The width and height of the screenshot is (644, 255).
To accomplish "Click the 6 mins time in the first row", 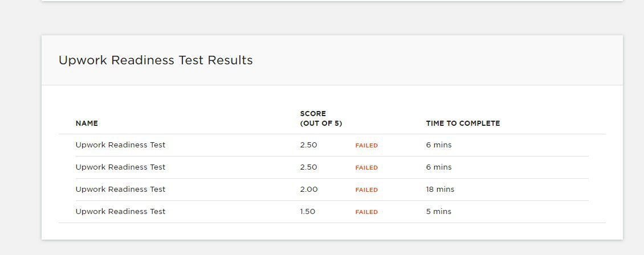I will point(439,145).
